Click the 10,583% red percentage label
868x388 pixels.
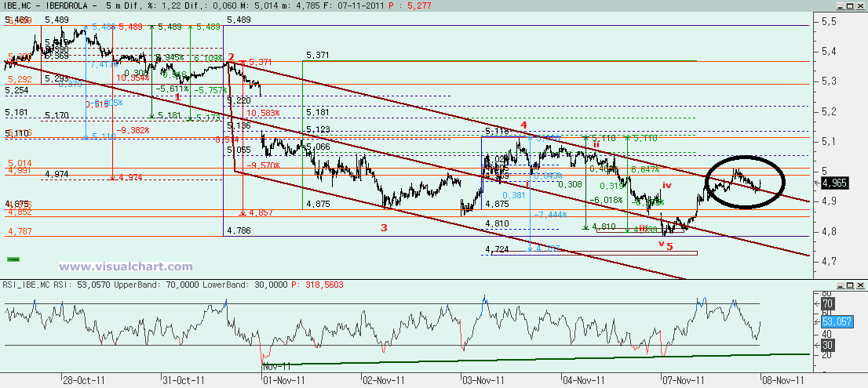264,113
